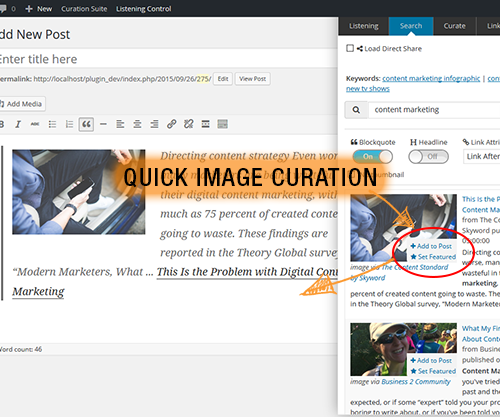The height and width of the screenshot is (417, 500).
Task: Add the Skyword image to post
Action: click(431, 246)
